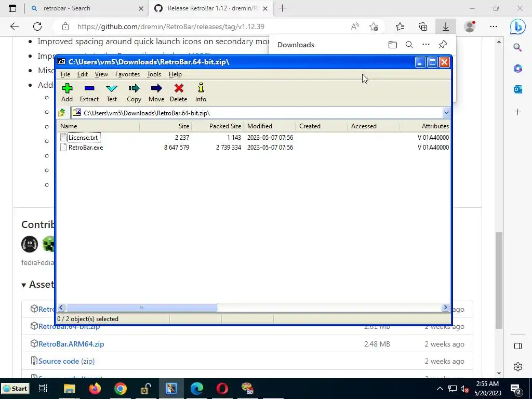Go up one folder level in 7-Zip

click(x=62, y=113)
